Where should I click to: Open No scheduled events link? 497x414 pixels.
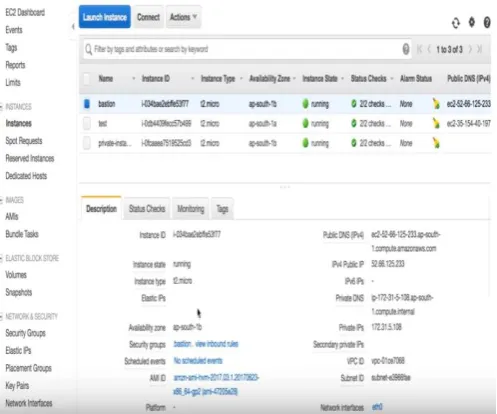[198, 361]
